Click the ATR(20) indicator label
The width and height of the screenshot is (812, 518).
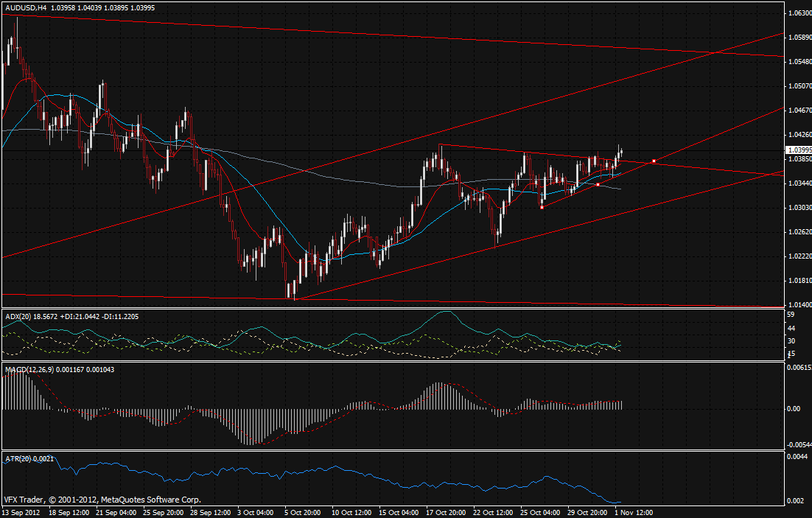[x=18, y=460]
